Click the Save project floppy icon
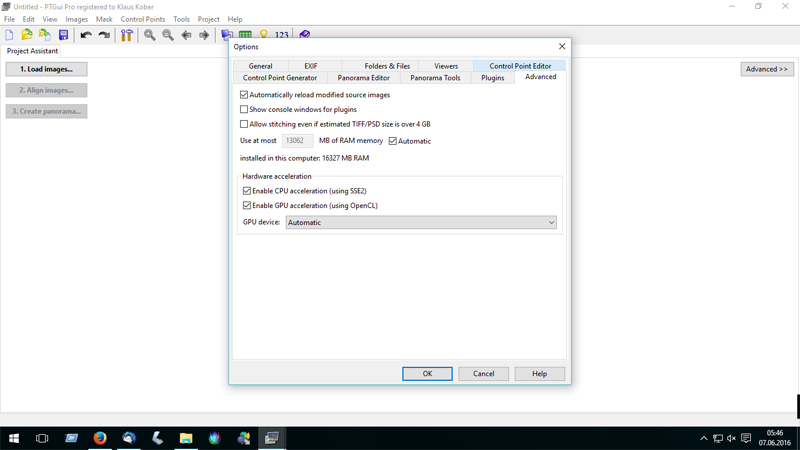This screenshot has width=800, height=450. [63, 35]
